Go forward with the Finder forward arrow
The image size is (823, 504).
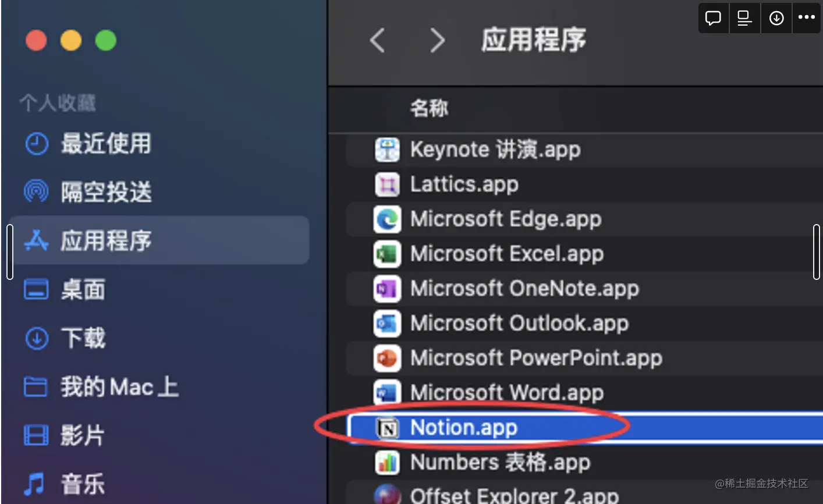pos(437,40)
